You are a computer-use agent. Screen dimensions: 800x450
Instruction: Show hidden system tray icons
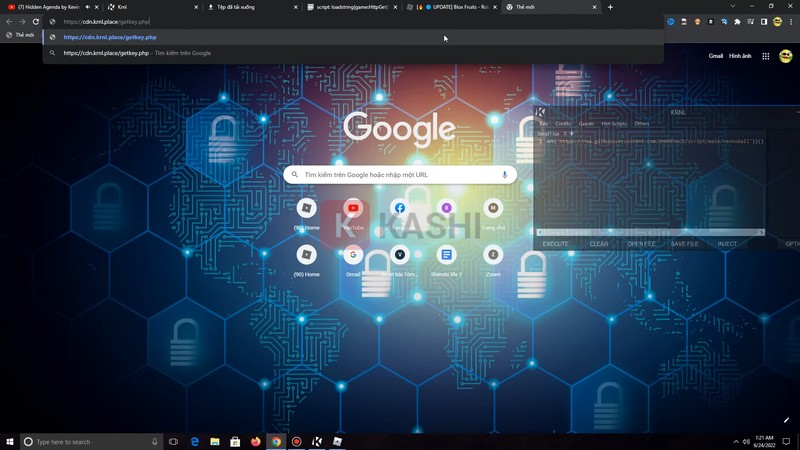point(736,442)
